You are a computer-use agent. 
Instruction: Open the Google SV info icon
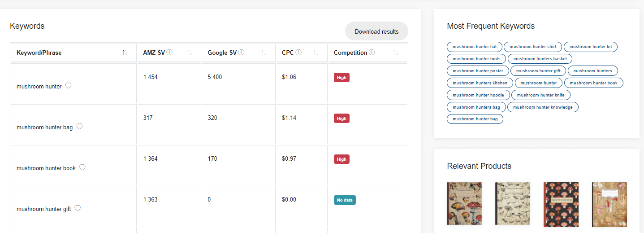pos(242,53)
